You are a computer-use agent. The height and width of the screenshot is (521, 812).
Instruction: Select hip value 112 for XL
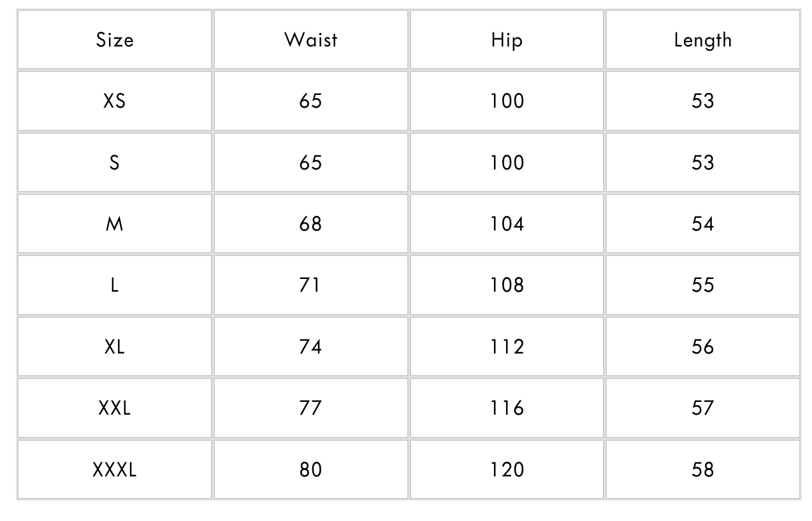[x=507, y=346]
